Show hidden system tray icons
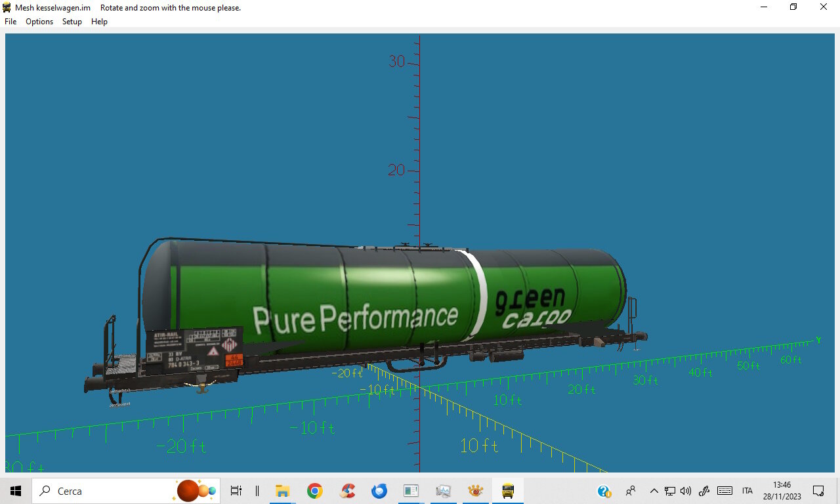Viewport: 840px width, 504px height. (x=654, y=491)
